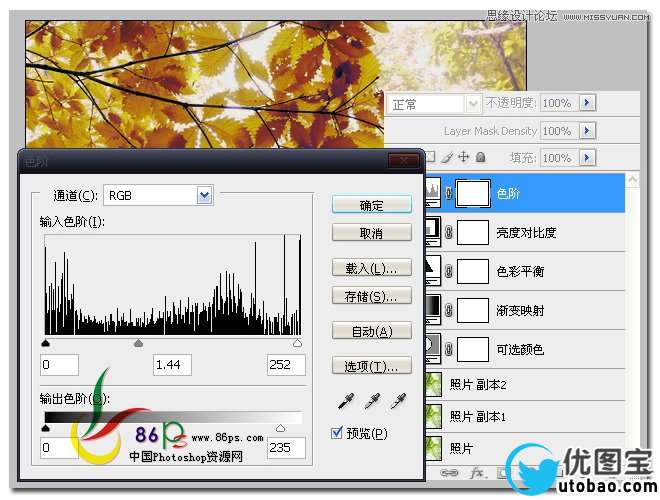Image resolution: width=660 pixels, height=500 pixels.
Task: Click input shadow value field 0
Action: 60,364
